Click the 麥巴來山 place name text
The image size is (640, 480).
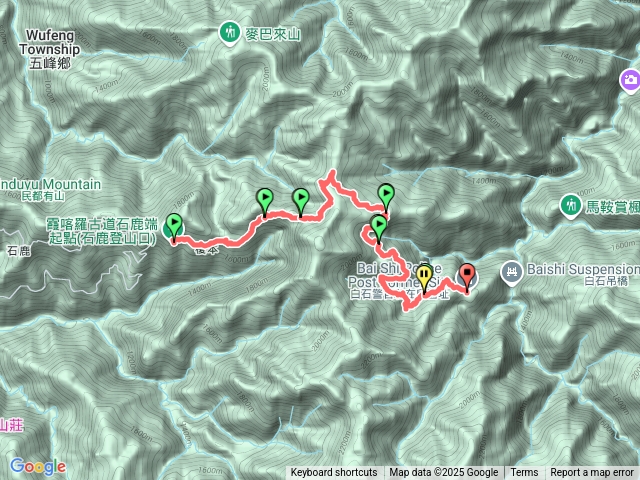pyautogui.click(x=273, y=34)
